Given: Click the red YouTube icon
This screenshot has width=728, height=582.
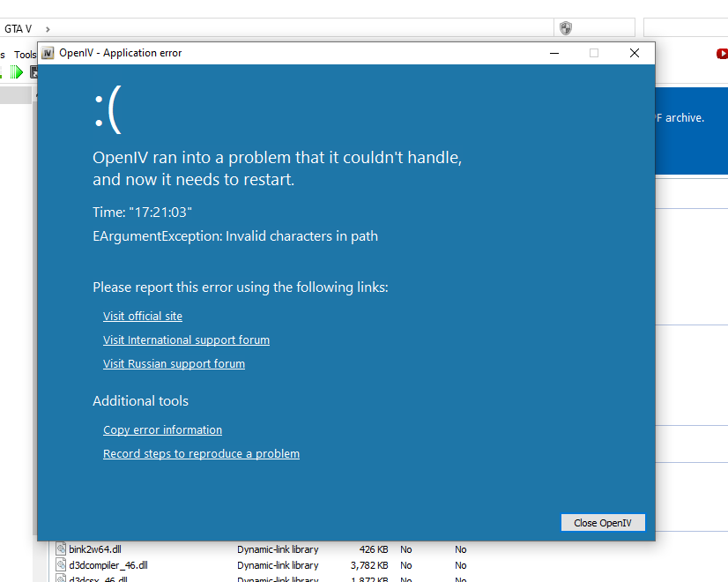Looking at the screenshot, I should click(x=722, y=54).
